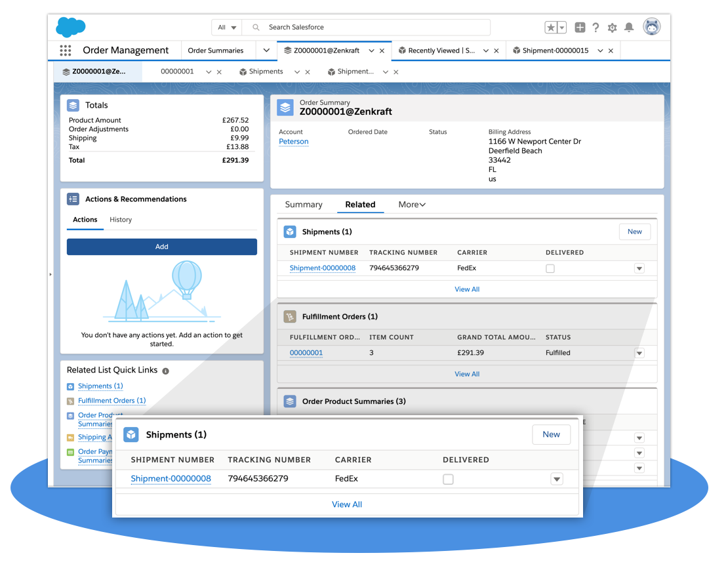The width and height of the screenshot is (728, 570).
Task: Show notifications via the bell icon
Action: (x=629, y=28)
